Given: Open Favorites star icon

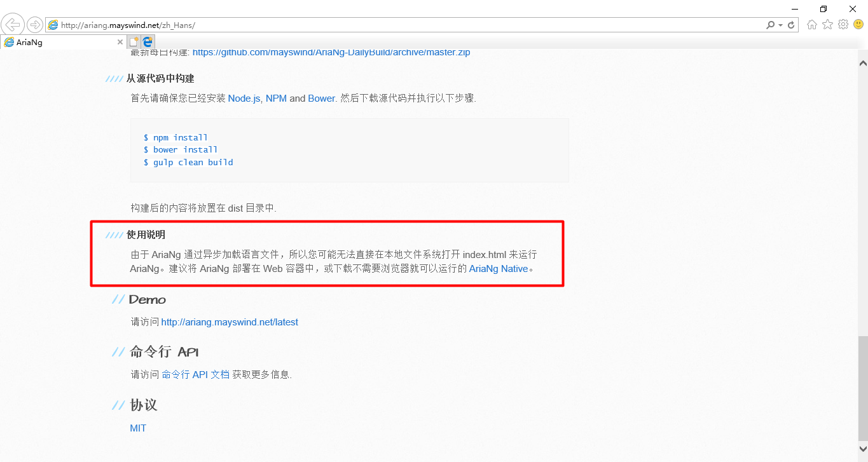Looking at the screenshot, I should (x=827, y=25).
